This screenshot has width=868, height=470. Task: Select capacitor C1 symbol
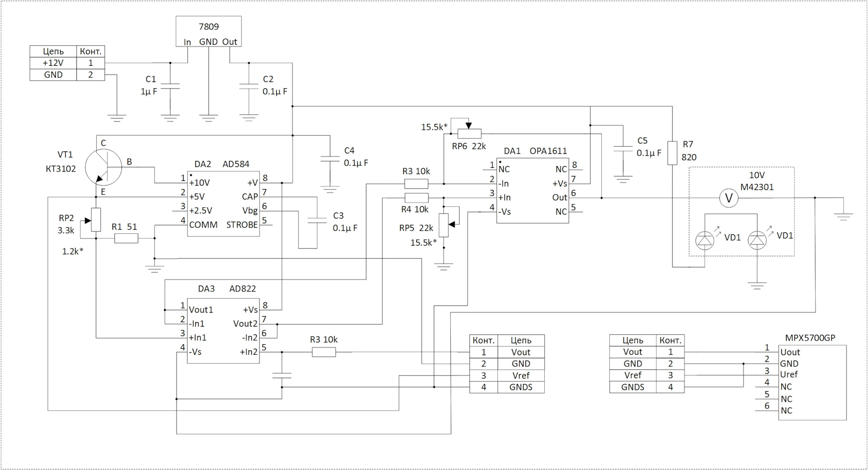(x=170, y=86)
